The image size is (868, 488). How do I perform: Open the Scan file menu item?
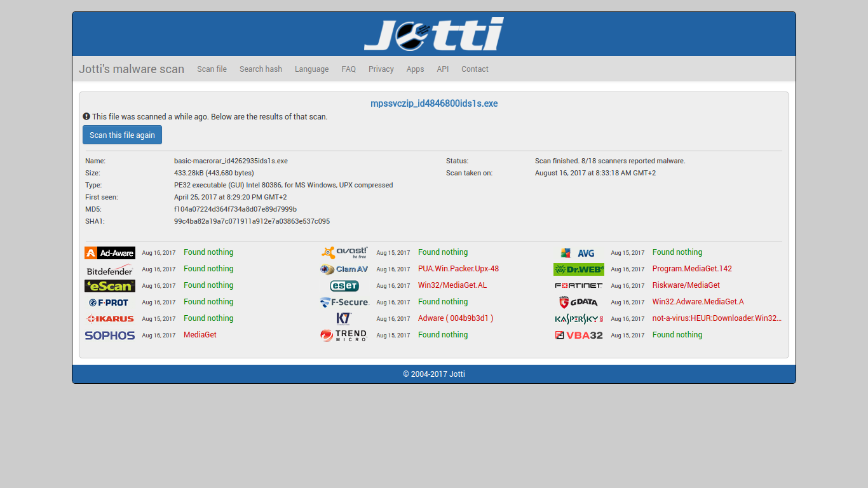pyautogui.click(x=212, y=69)
